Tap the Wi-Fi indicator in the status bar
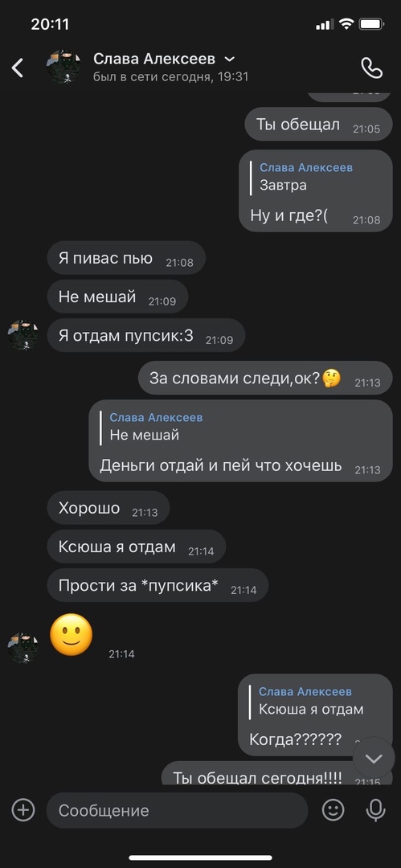 pos(346,24)
